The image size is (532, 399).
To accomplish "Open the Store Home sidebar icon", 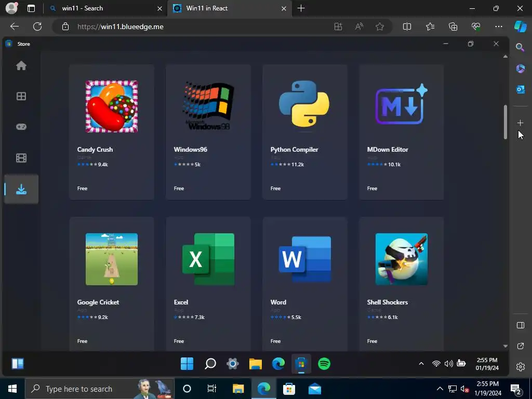I will (21, 65).
